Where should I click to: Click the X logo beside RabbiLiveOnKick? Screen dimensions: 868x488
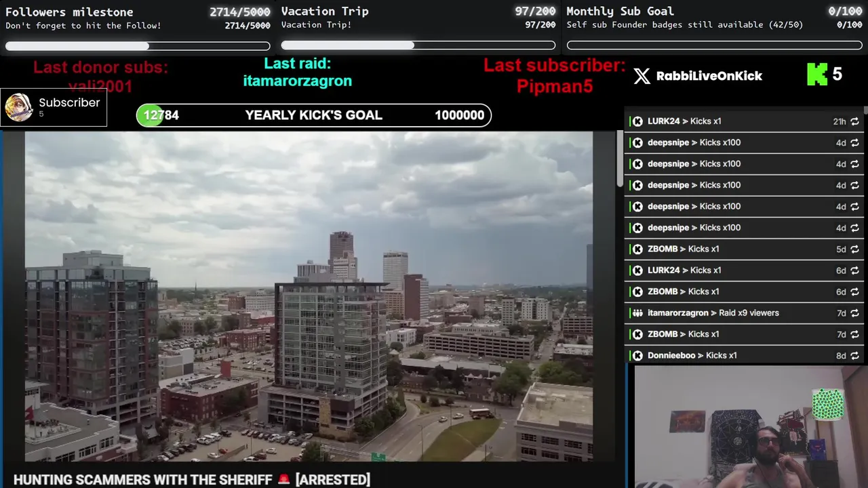(642, 76)
